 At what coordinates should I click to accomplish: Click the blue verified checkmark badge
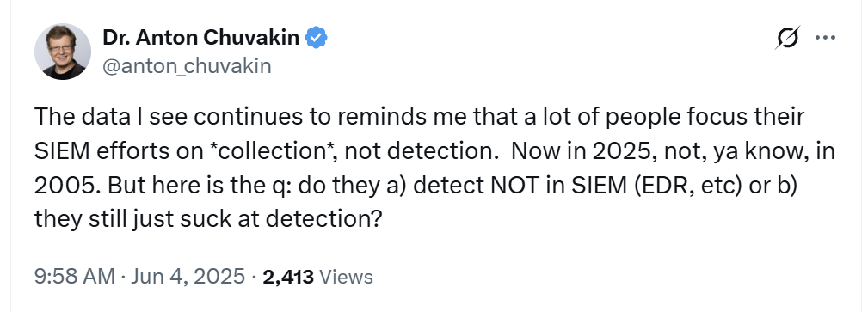(x=317, y=38)
